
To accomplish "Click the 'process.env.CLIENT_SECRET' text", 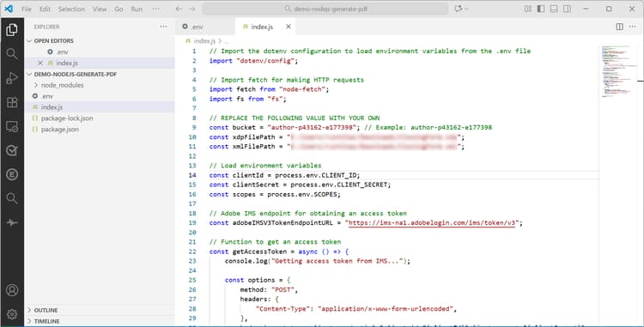I will tap(339, 185).
